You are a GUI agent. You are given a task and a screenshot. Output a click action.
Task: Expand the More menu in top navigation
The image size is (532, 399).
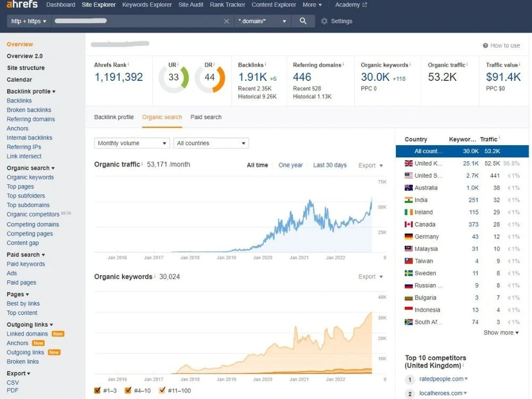(312, 5)
